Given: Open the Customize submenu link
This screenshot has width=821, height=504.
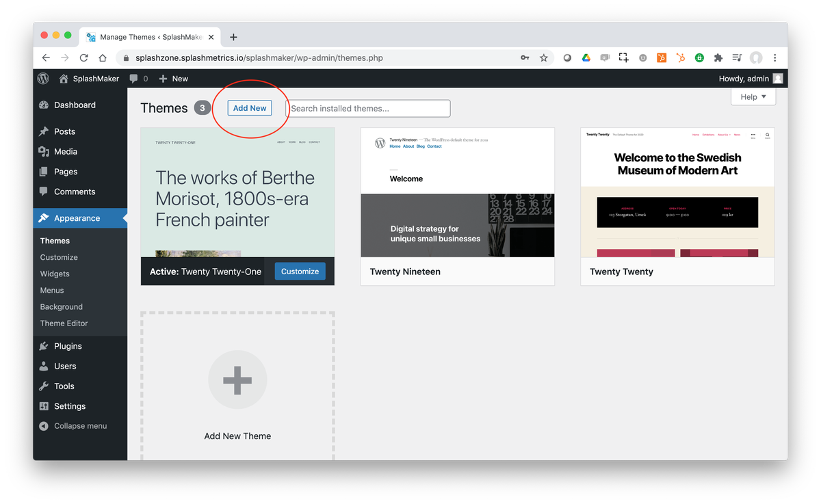Looking at the screenshot, I should [x=59, y=257].
